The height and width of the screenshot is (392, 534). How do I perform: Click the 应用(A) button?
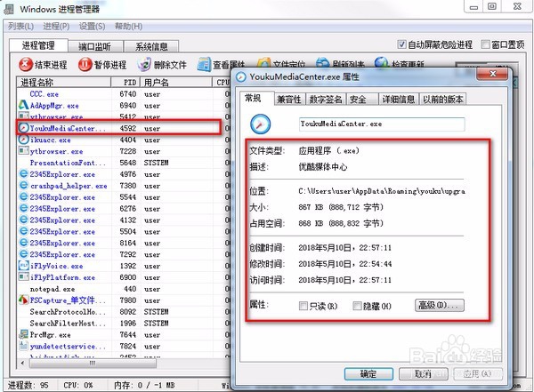tap(478, 374)
